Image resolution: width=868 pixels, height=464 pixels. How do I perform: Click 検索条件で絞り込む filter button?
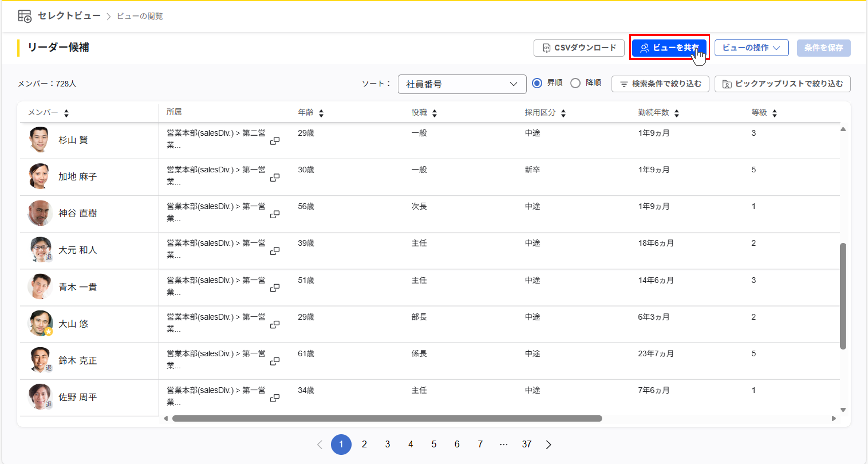point(660,84)
